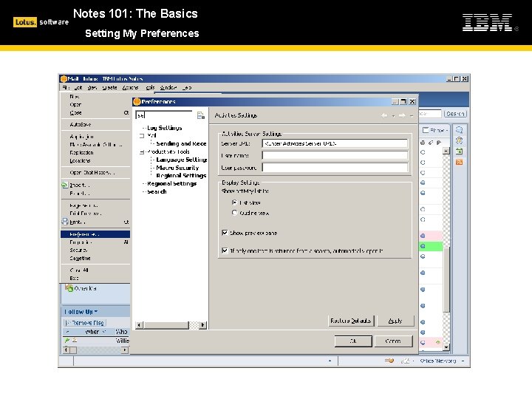Image resolution: width=532 pixels, height=399 pixels.
Task: Click the Restore Defaults button
Action: pyautogui.click(x=351, y=321)
